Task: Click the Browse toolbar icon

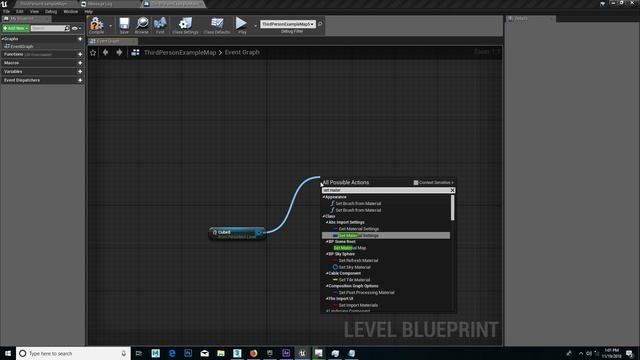Action: coord(142,25)
